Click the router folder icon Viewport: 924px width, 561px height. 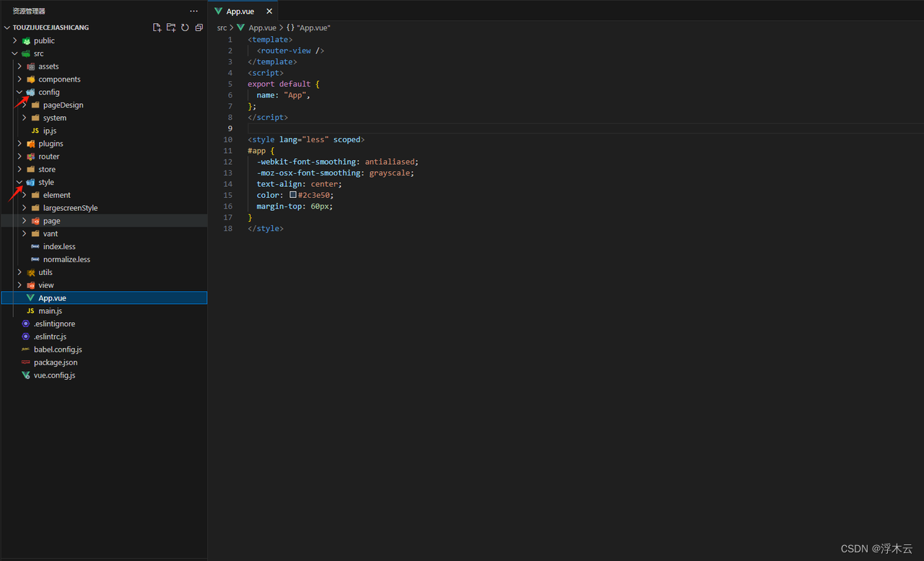click(x=31, y=157)
